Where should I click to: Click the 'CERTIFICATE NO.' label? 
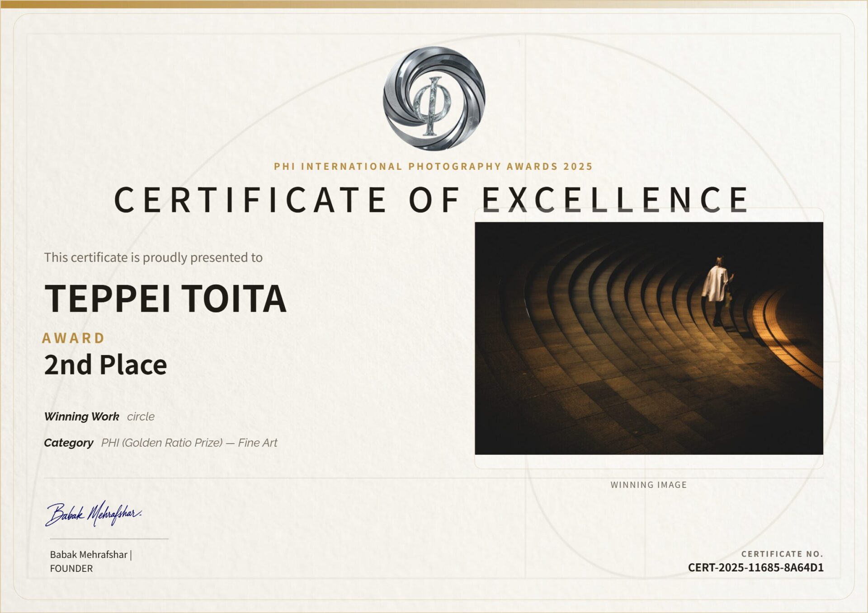point(782,554)
